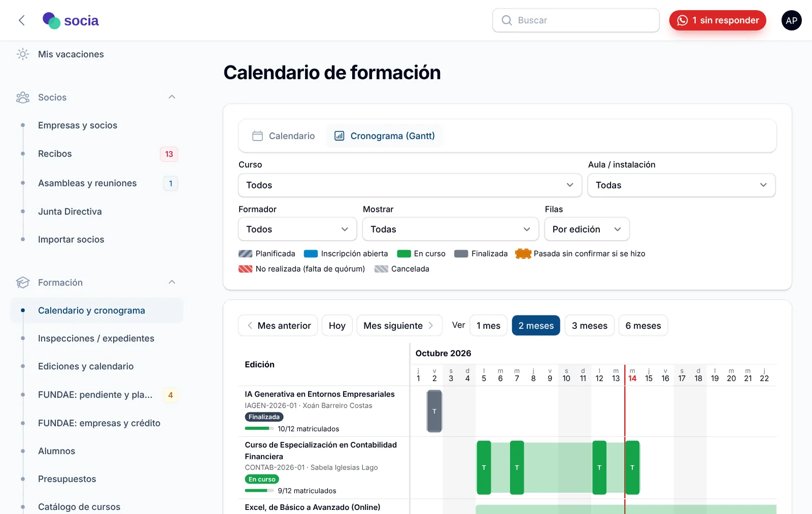Image resolution: width=812 pixels, height=514 pixels.
Task: Open the Aula / instalación dropdown
Action: point(682,185)
